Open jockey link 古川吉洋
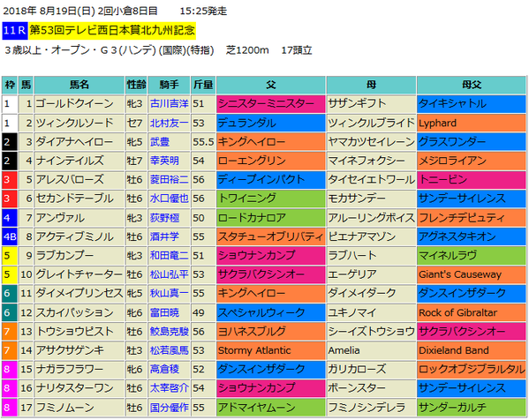This screenshot has width=529, height=420. point(169,103)
